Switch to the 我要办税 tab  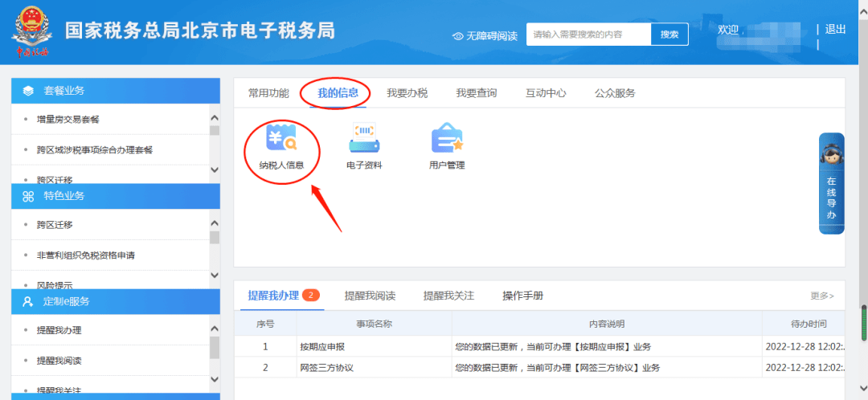(407, 93)
